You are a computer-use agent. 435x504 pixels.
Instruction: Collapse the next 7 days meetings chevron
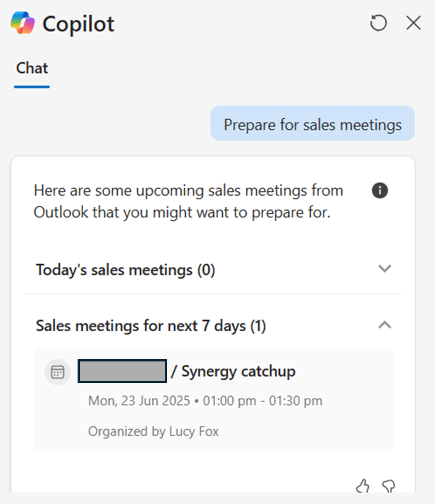(x=384, y=325)
